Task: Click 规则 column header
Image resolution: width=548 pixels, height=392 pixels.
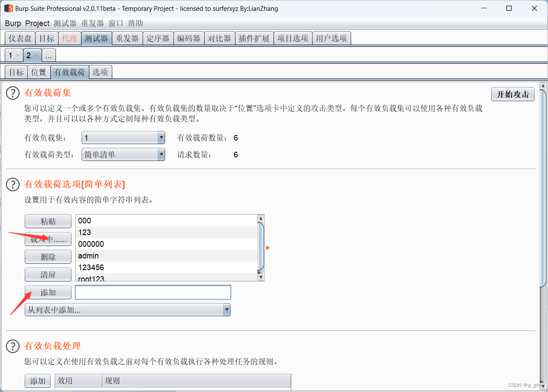Action: pos(196,381)
